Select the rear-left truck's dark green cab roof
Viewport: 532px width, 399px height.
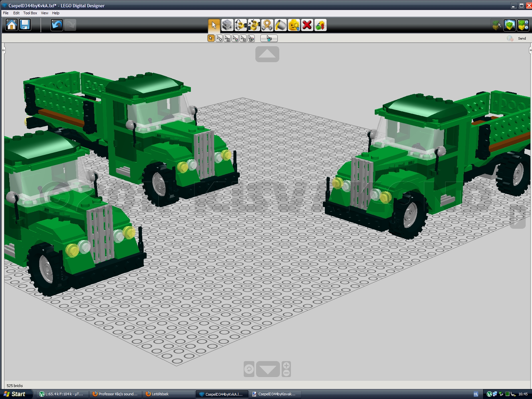pyautogui.click(x=145, y=85)
